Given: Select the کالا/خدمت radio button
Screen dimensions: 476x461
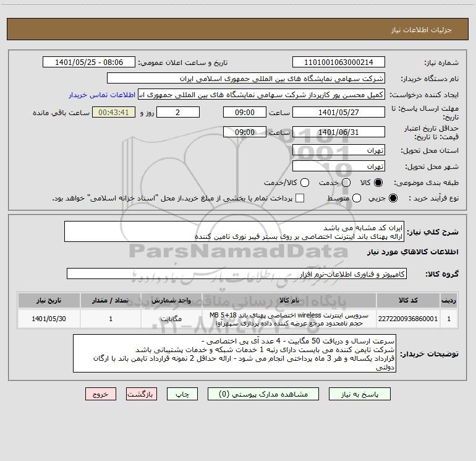Looking at the screenshot, I should 305,183.
